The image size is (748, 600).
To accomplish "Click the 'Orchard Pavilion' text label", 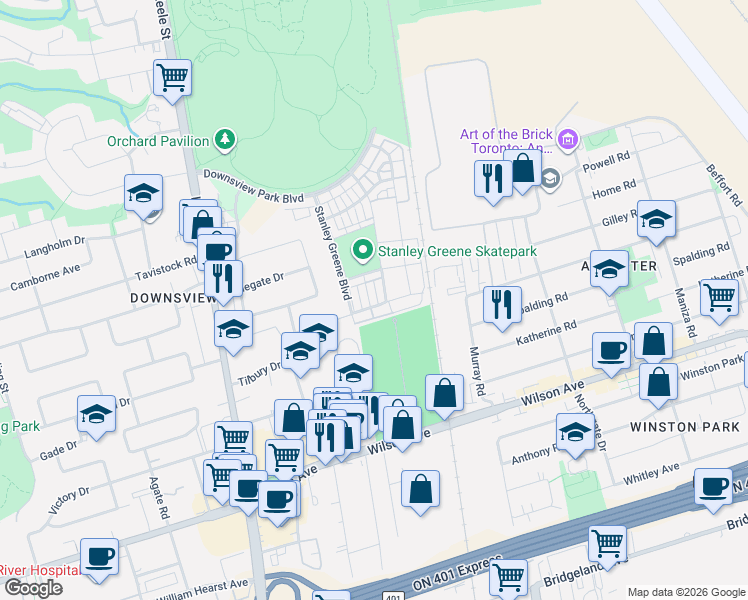I will pos(158,141).
